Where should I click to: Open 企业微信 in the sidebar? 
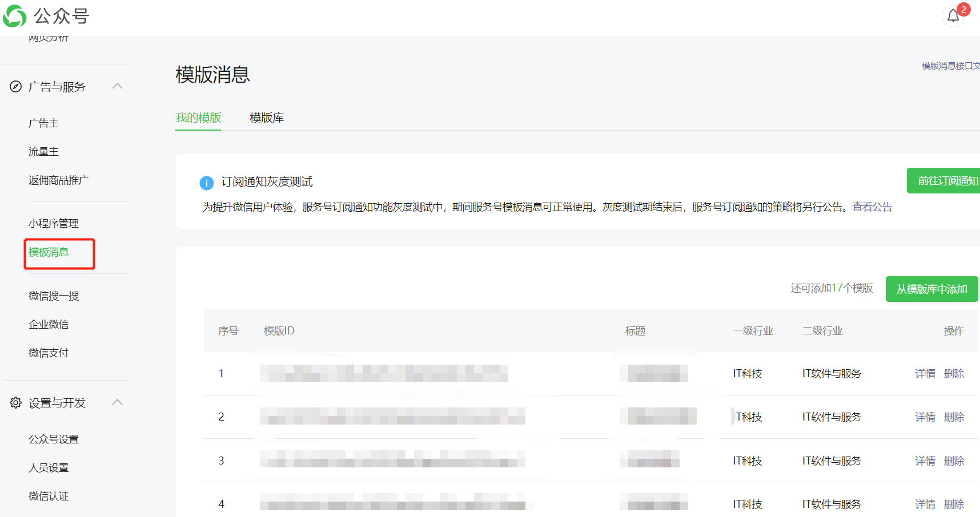[x=49, y=324]
